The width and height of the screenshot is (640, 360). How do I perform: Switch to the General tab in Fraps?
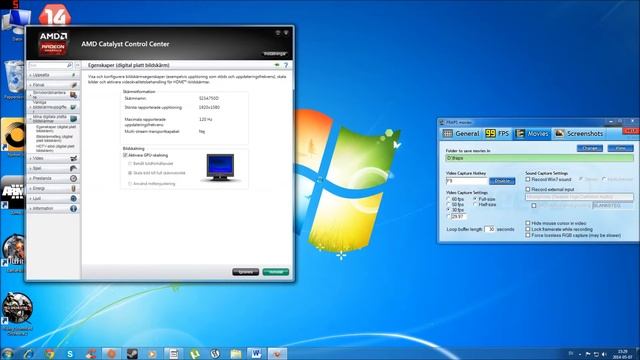461,133
